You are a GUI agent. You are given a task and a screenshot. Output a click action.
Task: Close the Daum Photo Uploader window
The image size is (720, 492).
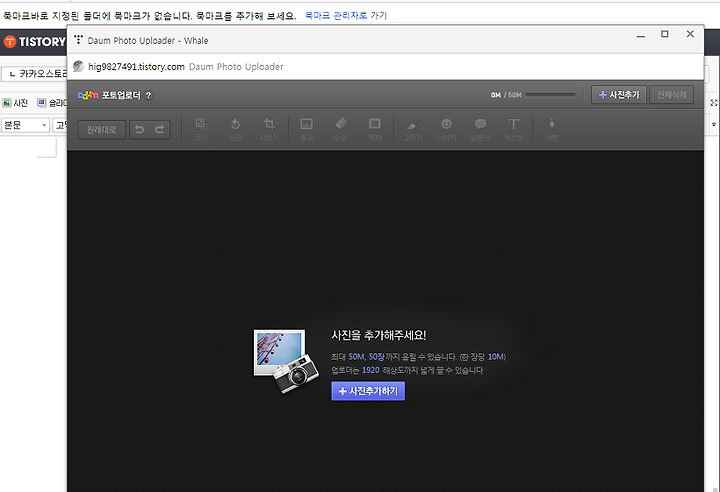click(690, 34)
